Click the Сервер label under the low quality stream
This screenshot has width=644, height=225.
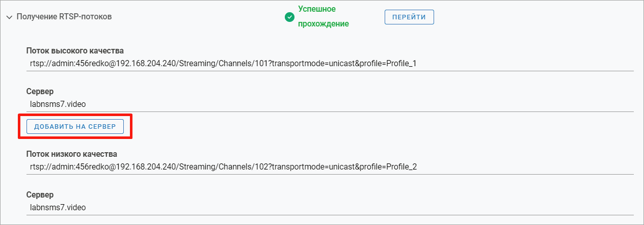[40, 195]
